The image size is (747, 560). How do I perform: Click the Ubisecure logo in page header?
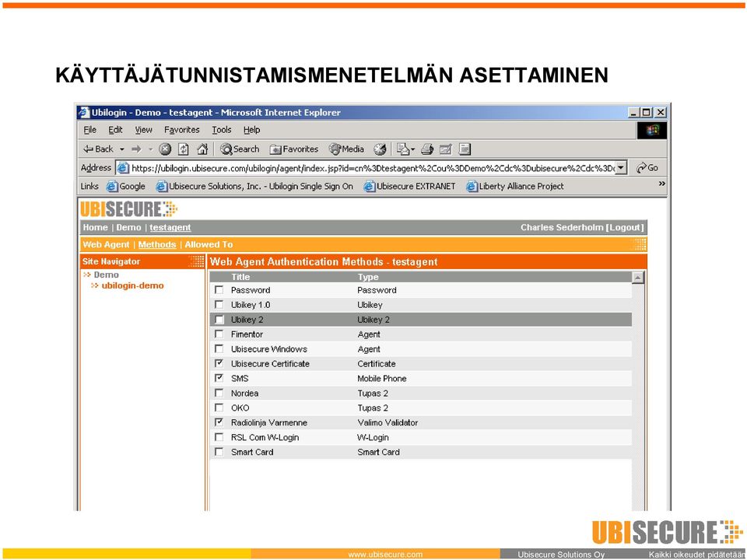tap(128, 209)
